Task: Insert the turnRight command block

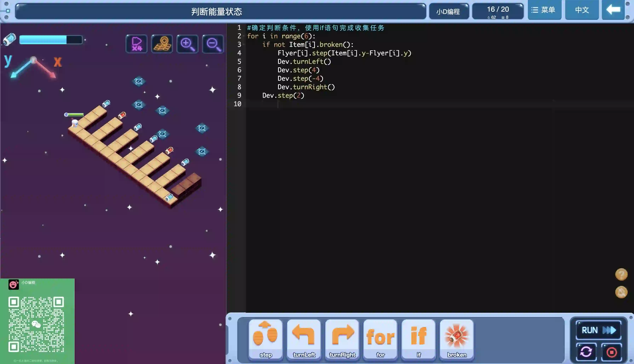Action: (342, 339)
